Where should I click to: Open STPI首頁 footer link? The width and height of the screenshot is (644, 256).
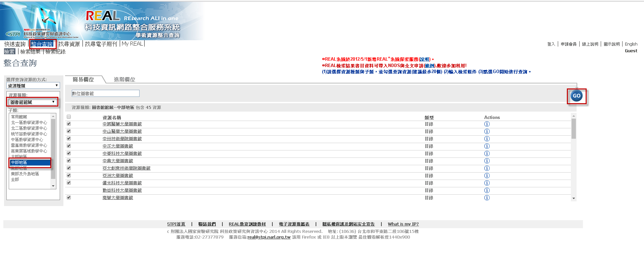176,224
